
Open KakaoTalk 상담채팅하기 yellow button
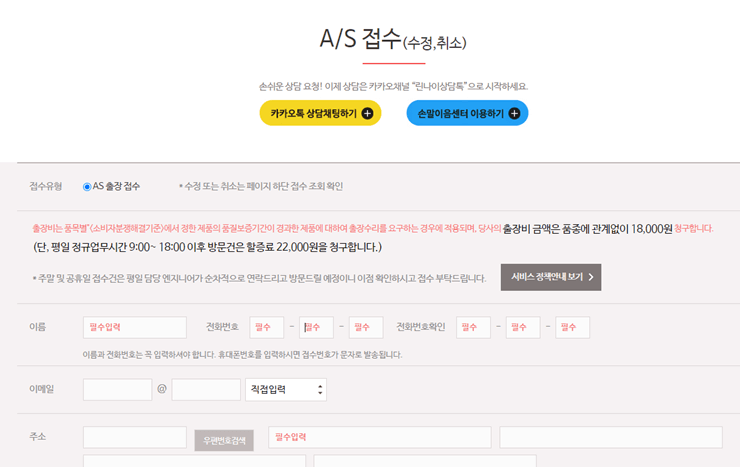tap(320, 113)
